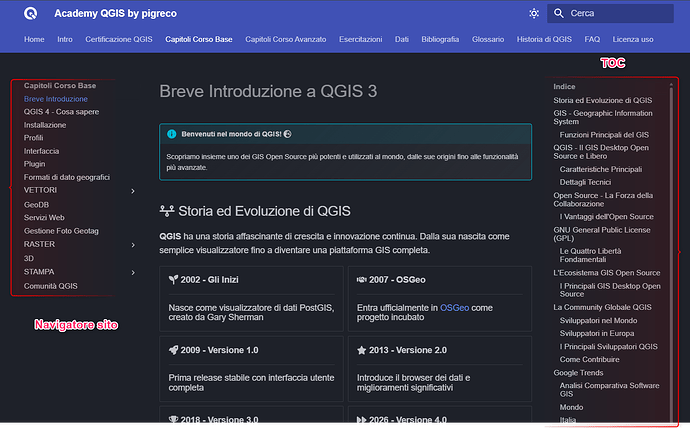This screenshot has height=428, width=690.
Task: Open the Certificazione QGIS tab
Action: (x=119, y=39)
